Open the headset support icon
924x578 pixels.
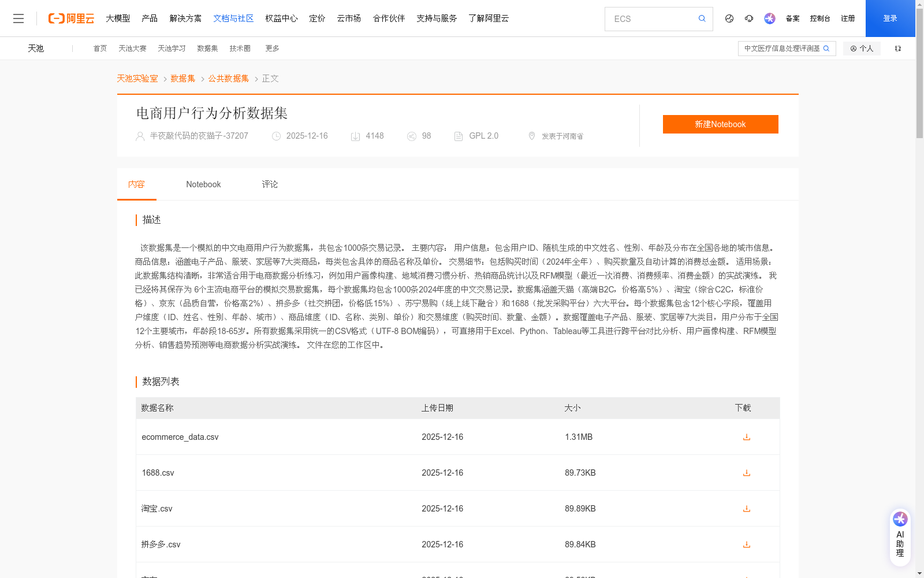coord(749,18)
